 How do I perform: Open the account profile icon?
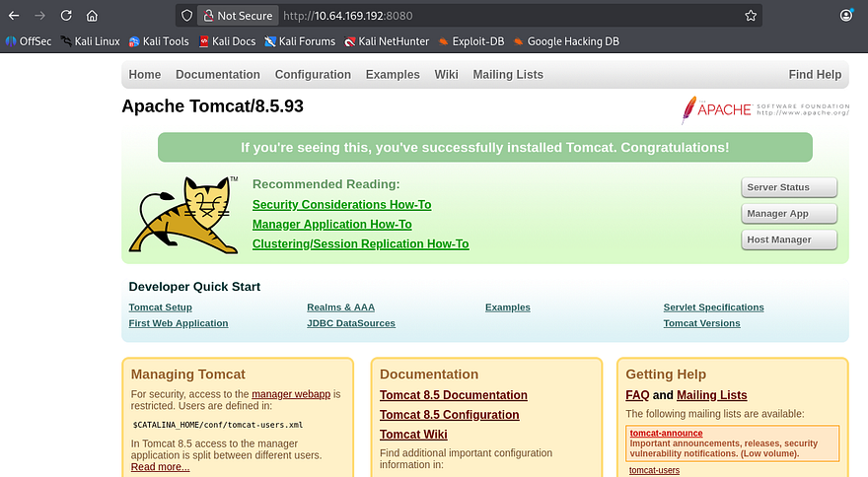(x=846, y=16)
